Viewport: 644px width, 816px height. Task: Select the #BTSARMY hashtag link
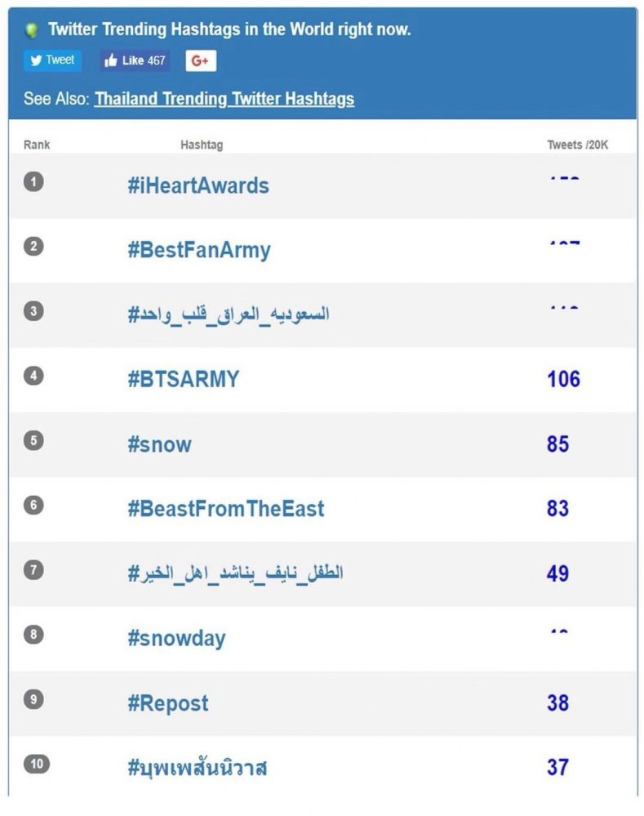(x=183, y=379)
